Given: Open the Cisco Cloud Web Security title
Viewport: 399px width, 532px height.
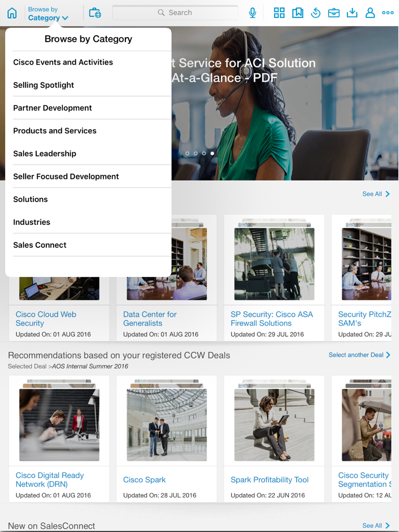Looking at the screenshot, I should point(46,319).
